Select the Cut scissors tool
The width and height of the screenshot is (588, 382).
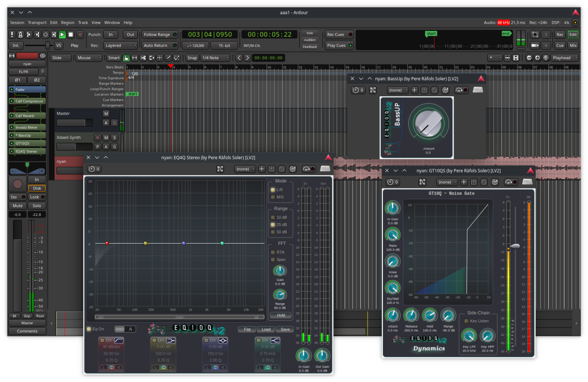click(143, 58)
